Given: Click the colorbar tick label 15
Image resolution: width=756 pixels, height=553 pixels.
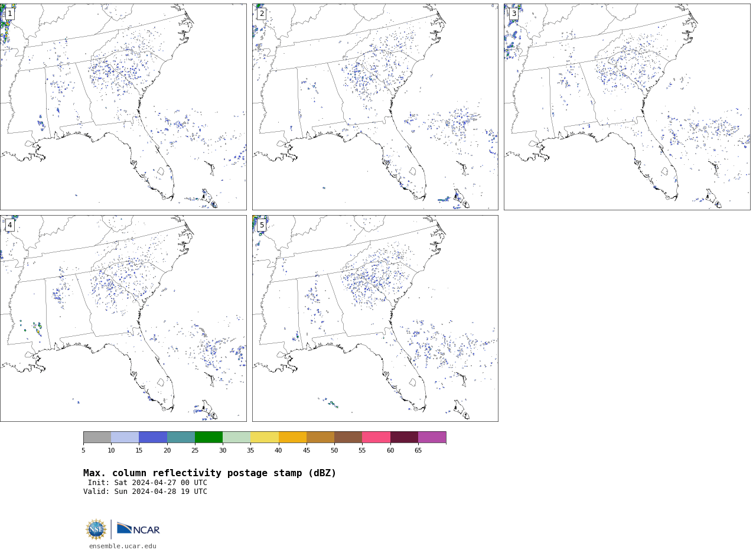Looking at the screenshot, I should [x=139, y=451].
